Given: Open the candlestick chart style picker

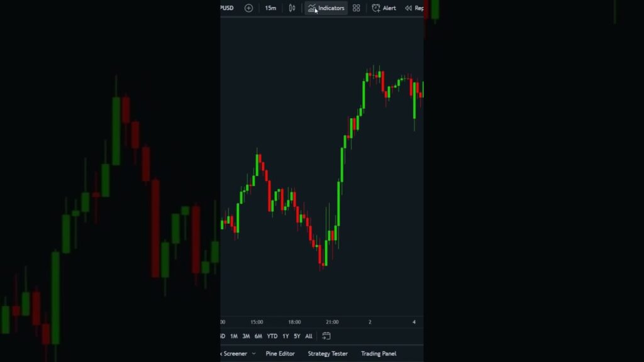Looking at the screenshot, I should pos(292,8).
